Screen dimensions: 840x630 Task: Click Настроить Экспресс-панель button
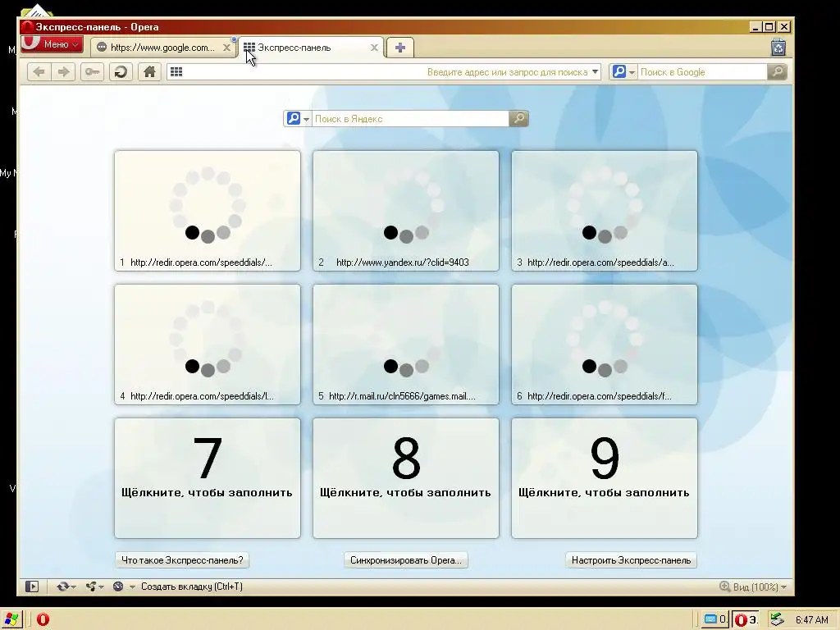(631, 560)
